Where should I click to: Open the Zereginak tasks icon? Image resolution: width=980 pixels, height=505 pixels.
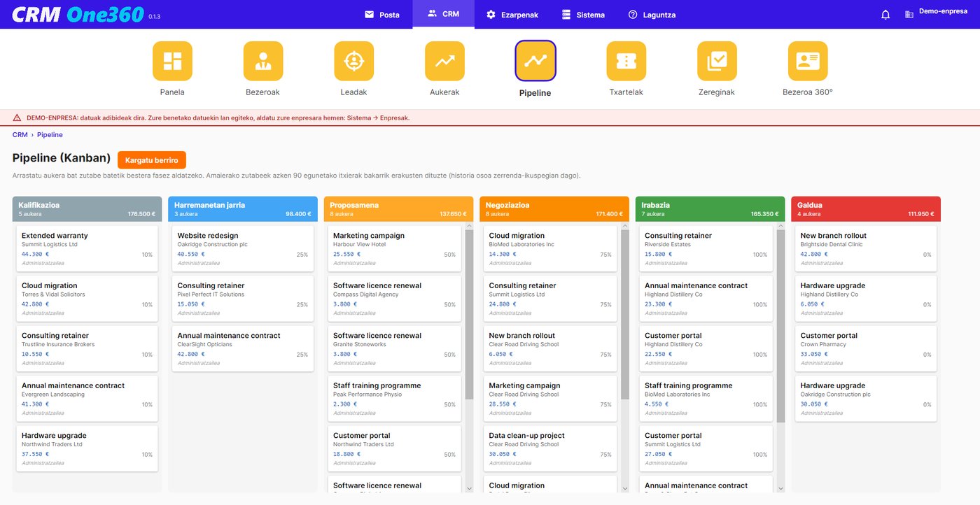[x=717, y=61]
